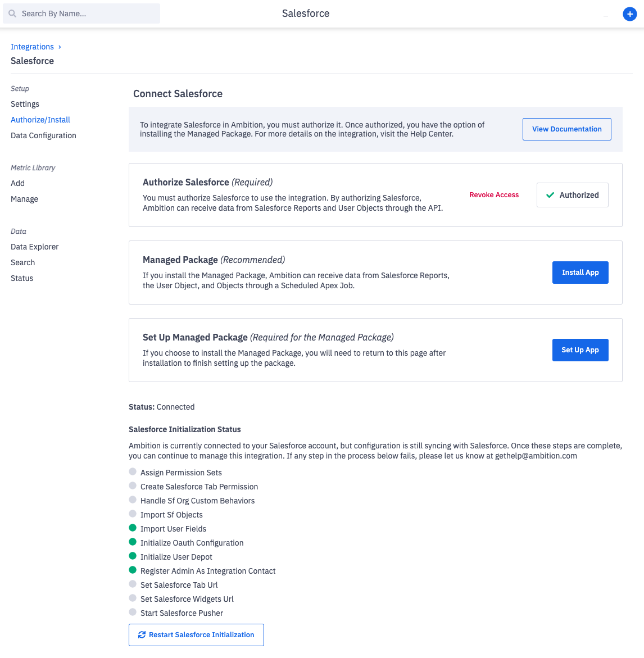
Task: Click inside the Search By Name field
Action: (x=81, y=13)
